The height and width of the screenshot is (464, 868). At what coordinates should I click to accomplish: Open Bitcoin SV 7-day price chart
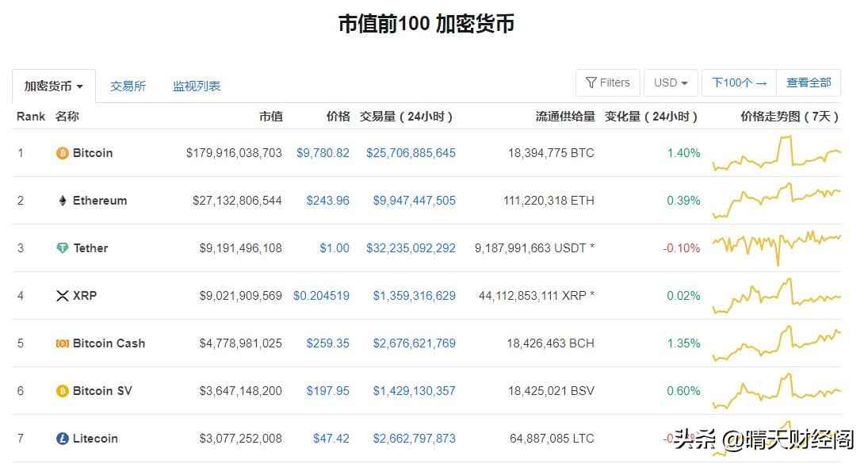point(777,391)
